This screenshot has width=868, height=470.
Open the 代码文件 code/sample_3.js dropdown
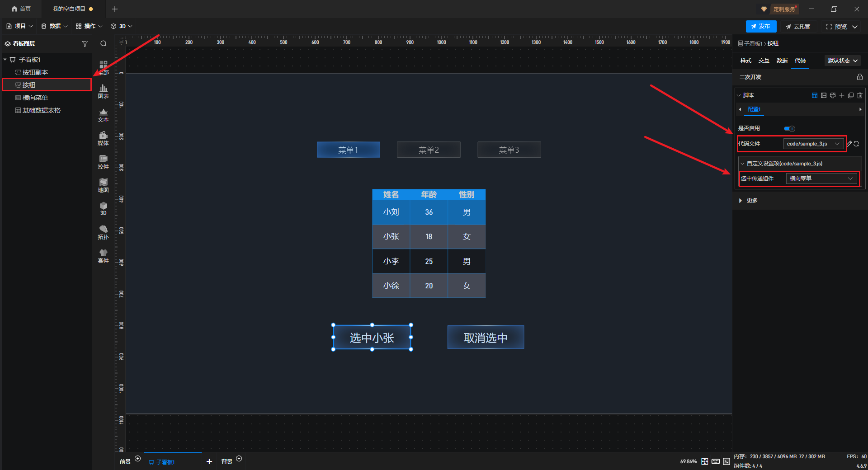(x=813, y=144)
